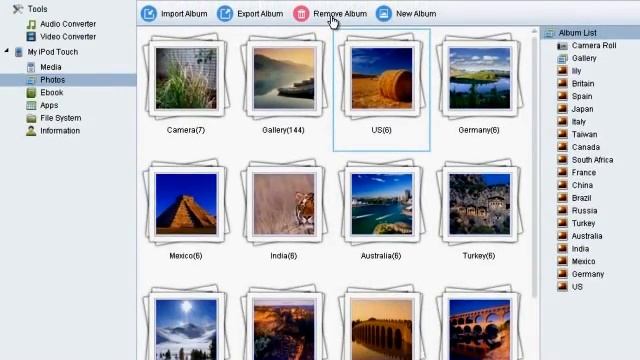The width and height of the screenshot is (640, 360).
Task: Click the Media sidebar icon
Action: (x=31, y=67)
